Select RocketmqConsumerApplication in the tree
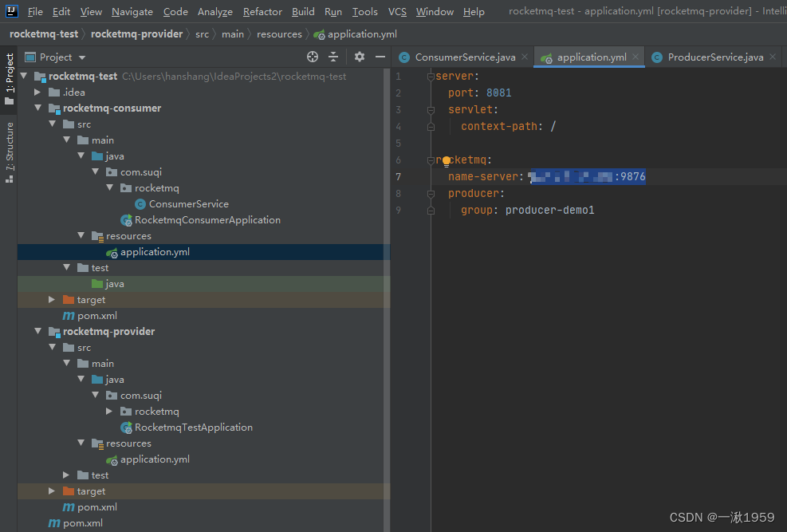Viewport: 787px width, 532px height. click(x=207, y=220)
